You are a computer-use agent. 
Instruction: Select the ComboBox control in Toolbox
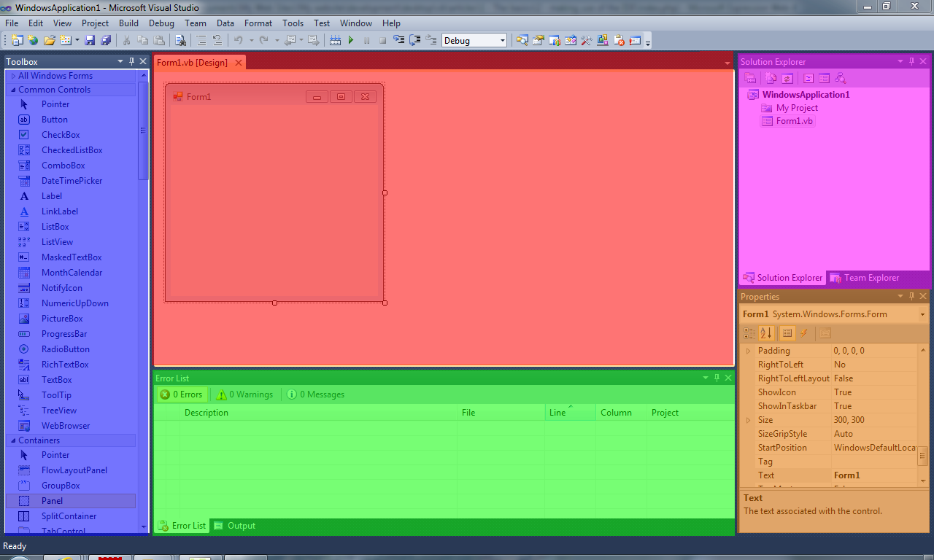click(71, 166)
